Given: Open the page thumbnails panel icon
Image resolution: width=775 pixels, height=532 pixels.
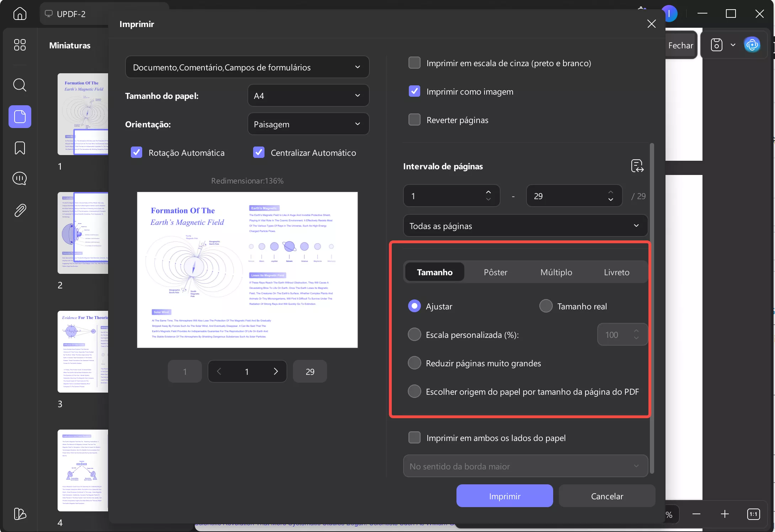Looking at the screenshot, I should click(20, 116).
